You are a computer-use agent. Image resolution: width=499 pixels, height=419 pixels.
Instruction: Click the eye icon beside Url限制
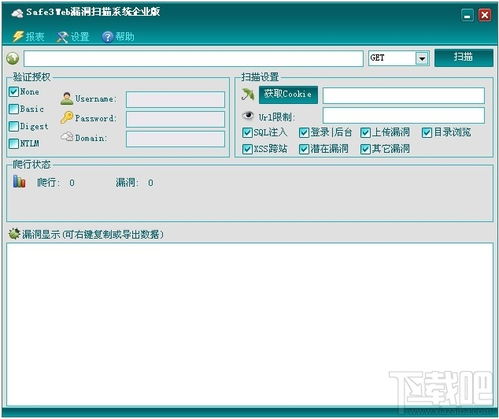(248, 116)
